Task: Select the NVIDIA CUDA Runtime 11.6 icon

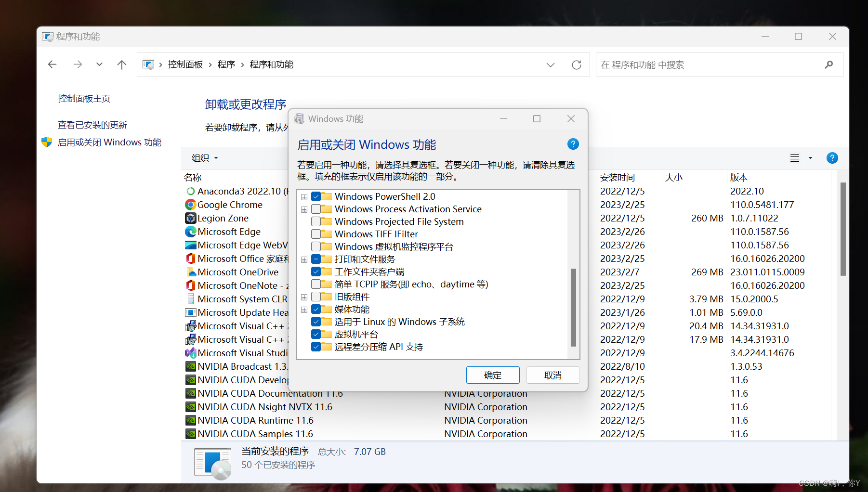Action: click(x=191, y=420)
